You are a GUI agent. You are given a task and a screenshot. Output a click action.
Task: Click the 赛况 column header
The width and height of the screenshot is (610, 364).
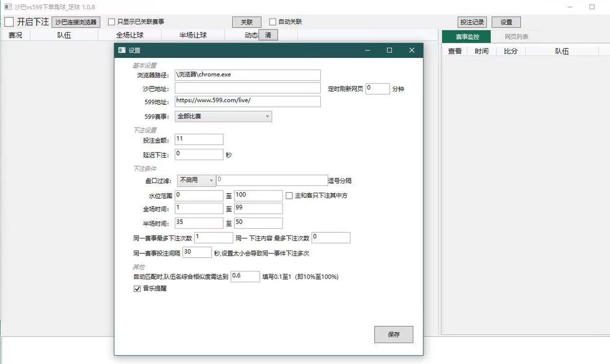[x=15, y=35]
